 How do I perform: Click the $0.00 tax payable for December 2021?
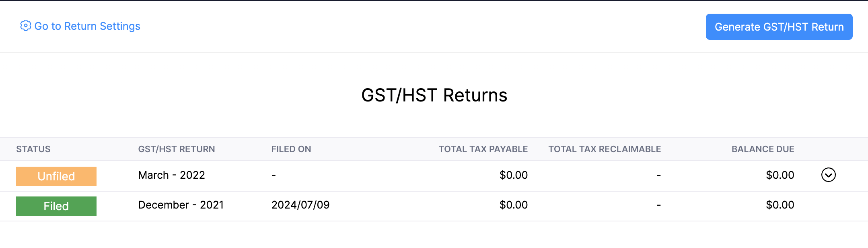tap(514, 205)
